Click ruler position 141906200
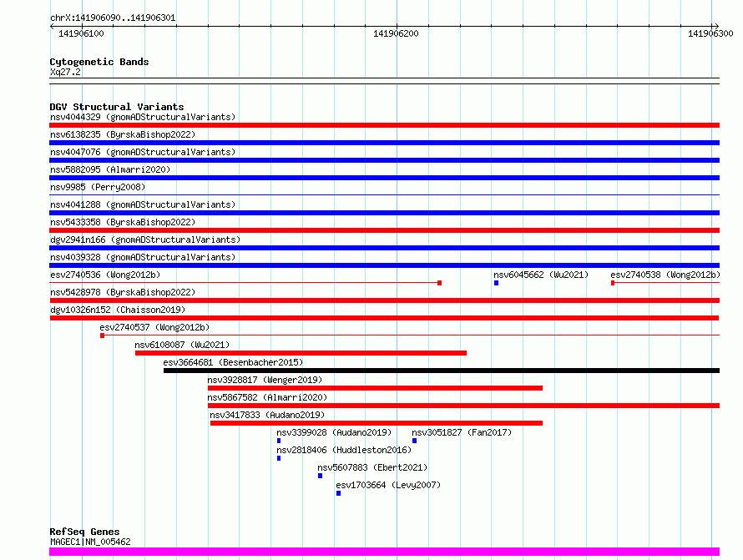The width and height of the screenshot is (743, 560). click(396, 33)
